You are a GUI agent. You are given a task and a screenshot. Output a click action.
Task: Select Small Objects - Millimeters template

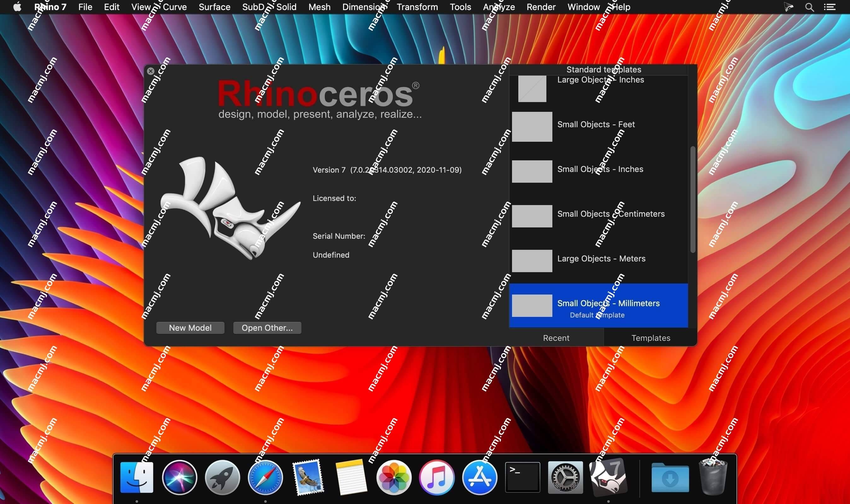(x=597, y=306)
